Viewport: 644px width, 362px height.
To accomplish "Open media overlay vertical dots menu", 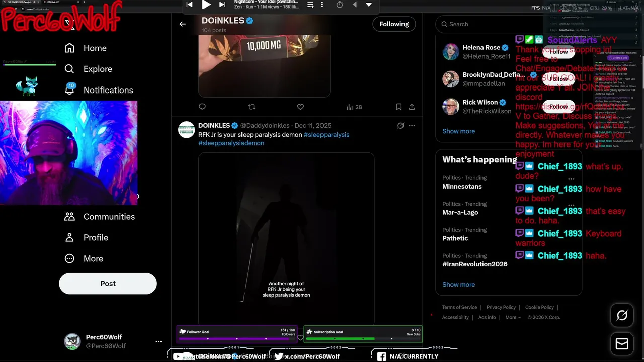I will click(322, 5).
